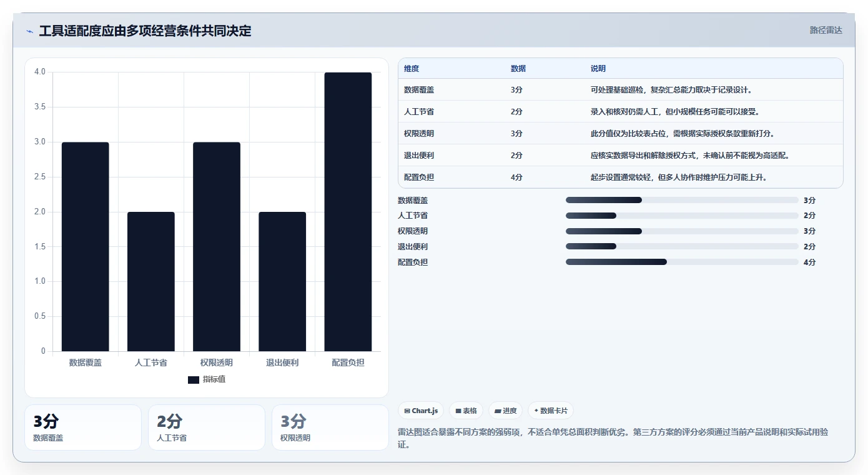Click the 数据覆盖 progress bar
Viewport: 868px width, 475px height.
click(682, 200)
